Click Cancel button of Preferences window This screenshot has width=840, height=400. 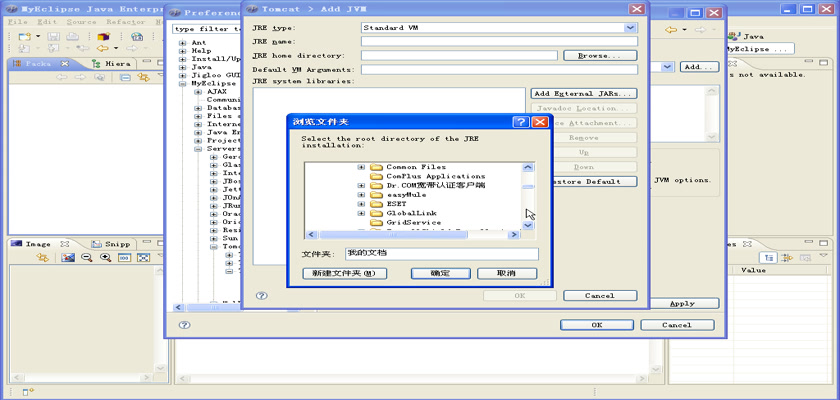[x=677, y=325]
